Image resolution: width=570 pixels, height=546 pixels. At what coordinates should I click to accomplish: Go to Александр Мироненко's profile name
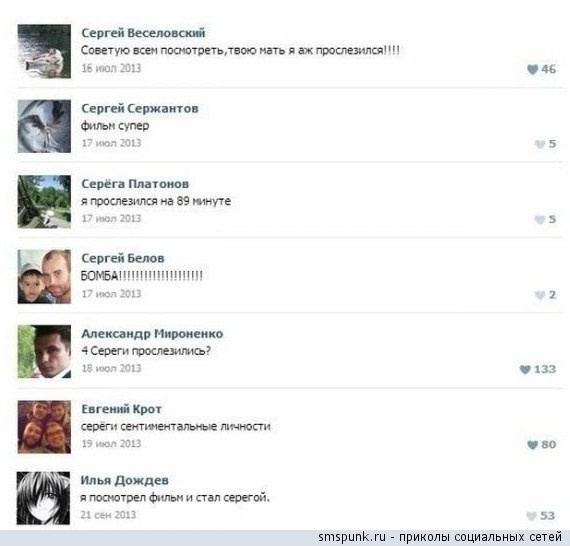point(152,333)
